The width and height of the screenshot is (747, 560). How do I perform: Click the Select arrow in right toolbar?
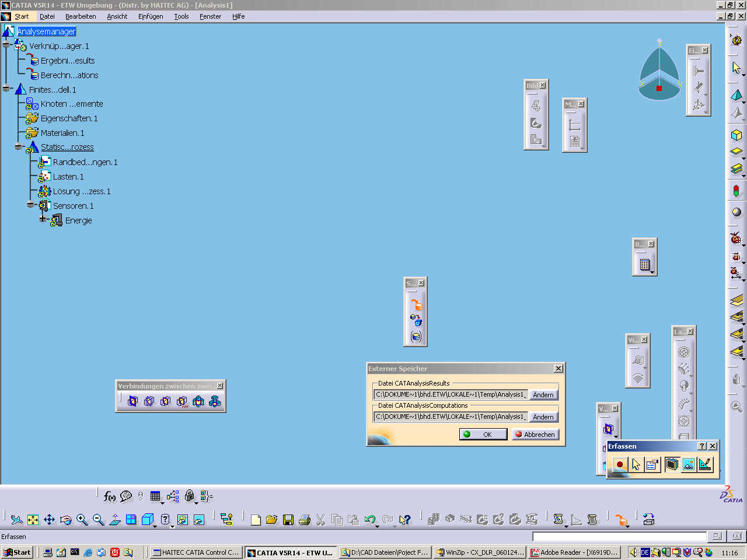pyautogui.click(x=736, y=68)
